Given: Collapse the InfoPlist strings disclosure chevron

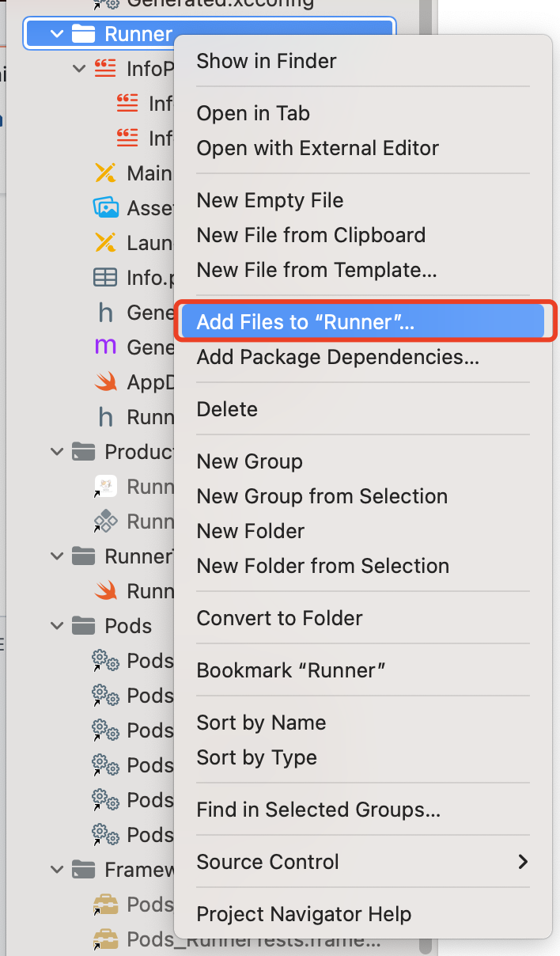Looking at the screenshot, I should 79,69.
